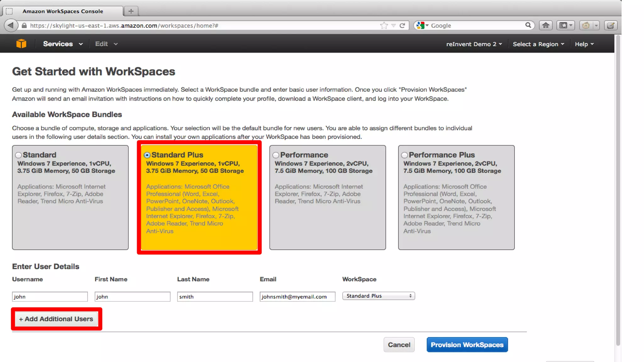Go back with the browser back arrow
Screen dimensions: 644x362
[x=11, y=25]
